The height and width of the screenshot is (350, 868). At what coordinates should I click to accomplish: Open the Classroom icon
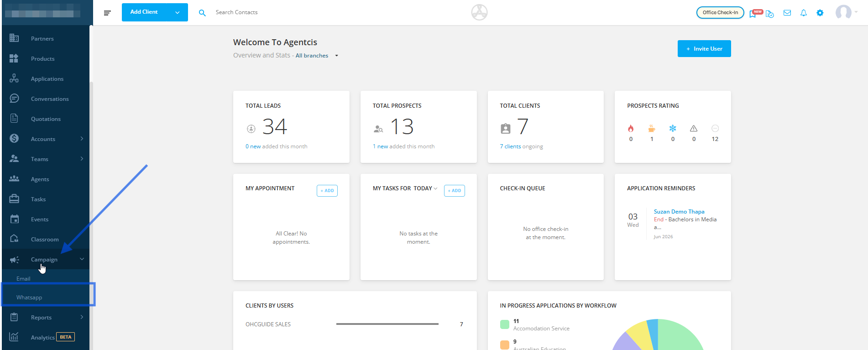(x=14, y=239)
